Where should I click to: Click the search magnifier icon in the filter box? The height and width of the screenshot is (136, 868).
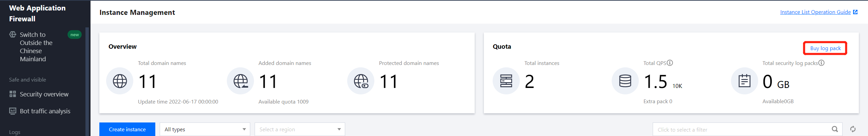point(835,129)
